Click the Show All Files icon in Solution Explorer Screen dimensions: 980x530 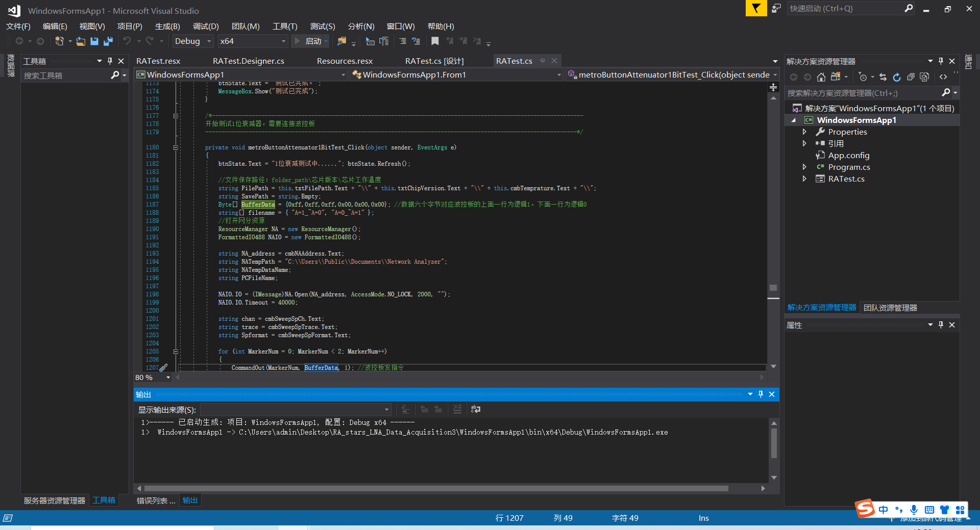pos(924,77)
